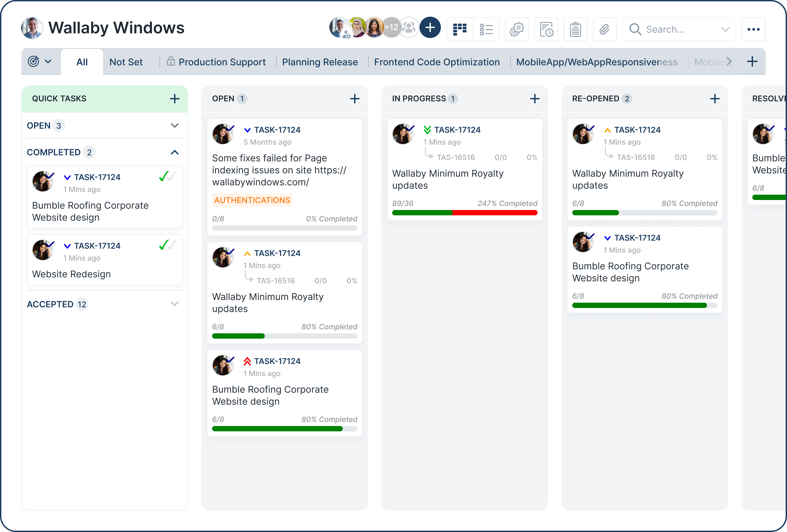Expand the ACCEPTED section in Quick Tasks
Viewport: 787px width, 532px height.
coord(175,304)
